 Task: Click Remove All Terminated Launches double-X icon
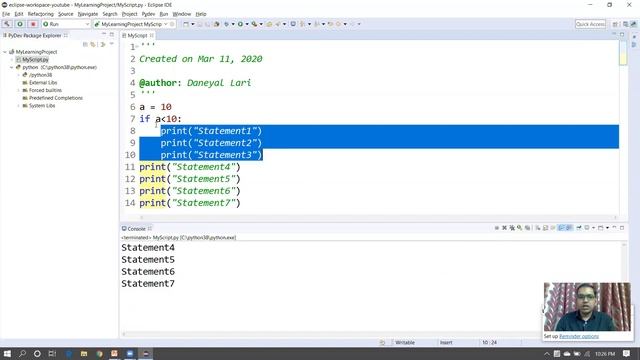[x=512, y=228]
